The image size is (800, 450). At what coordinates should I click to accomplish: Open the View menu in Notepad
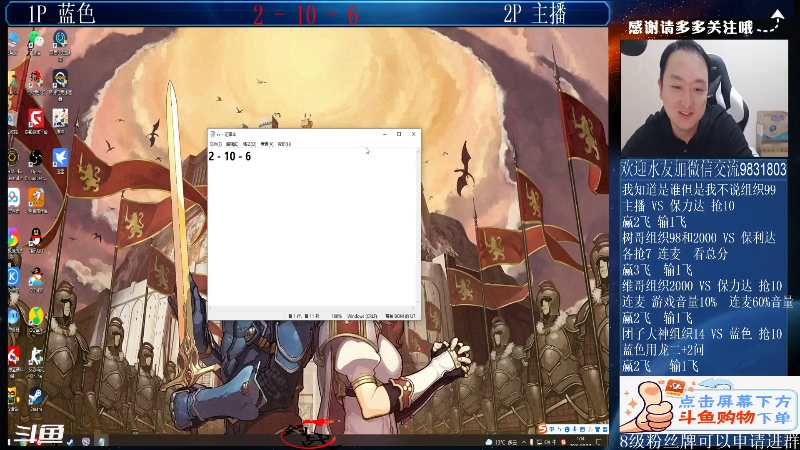tap(266, 144)
